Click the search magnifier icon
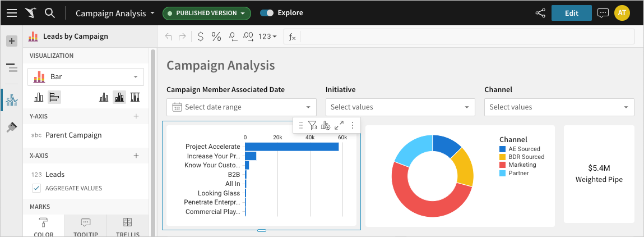 click(x=49, y=13)
